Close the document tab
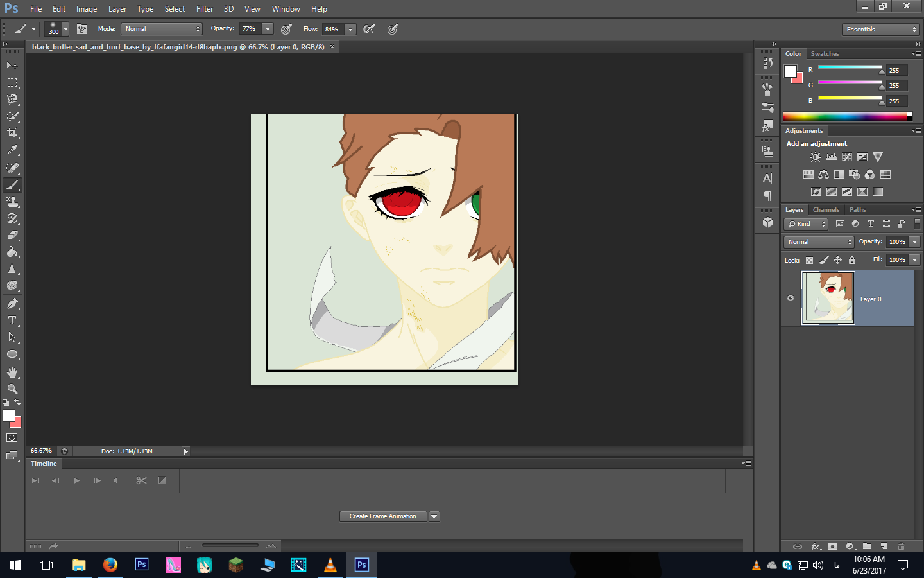Screen dimensions: 924x578 (332, 47)
